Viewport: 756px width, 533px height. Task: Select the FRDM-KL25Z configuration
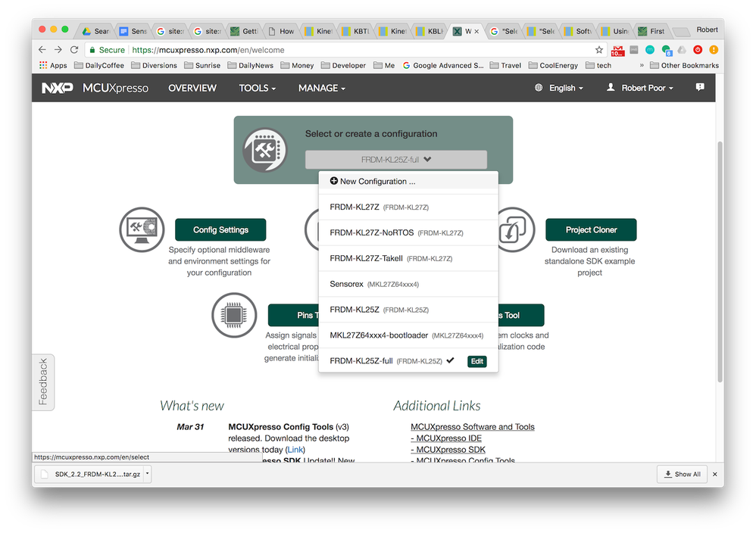[x=408, y=310]
